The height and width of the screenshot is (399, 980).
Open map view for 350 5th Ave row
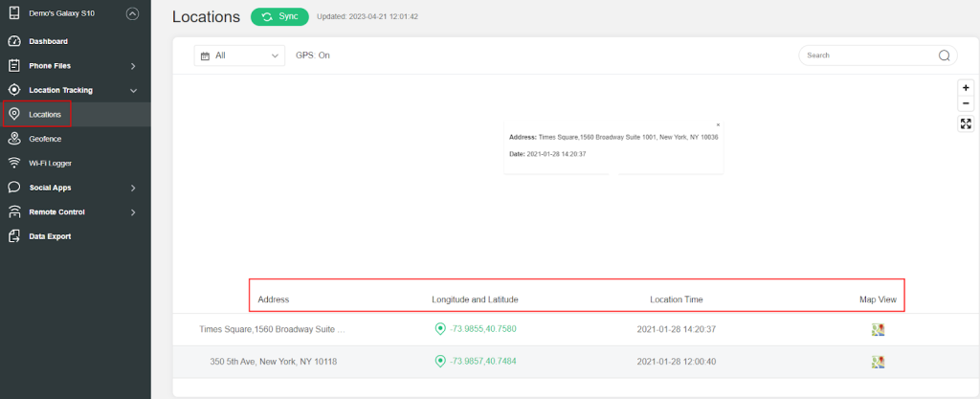[878, 362]
